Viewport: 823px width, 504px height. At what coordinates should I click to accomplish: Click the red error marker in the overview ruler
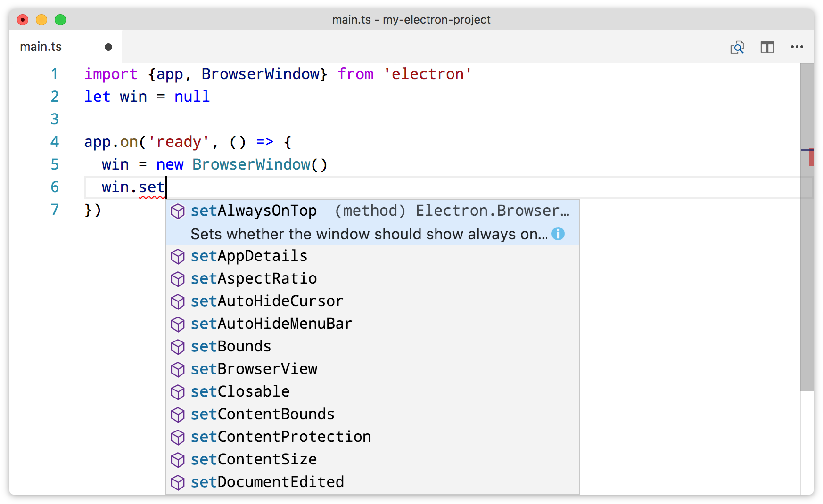click(x=812, y=158)
